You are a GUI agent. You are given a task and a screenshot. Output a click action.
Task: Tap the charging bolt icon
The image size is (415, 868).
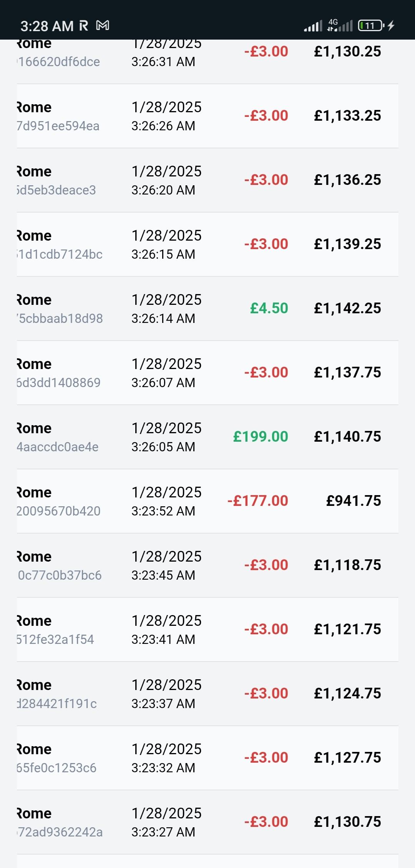click(x=391, y=26)
